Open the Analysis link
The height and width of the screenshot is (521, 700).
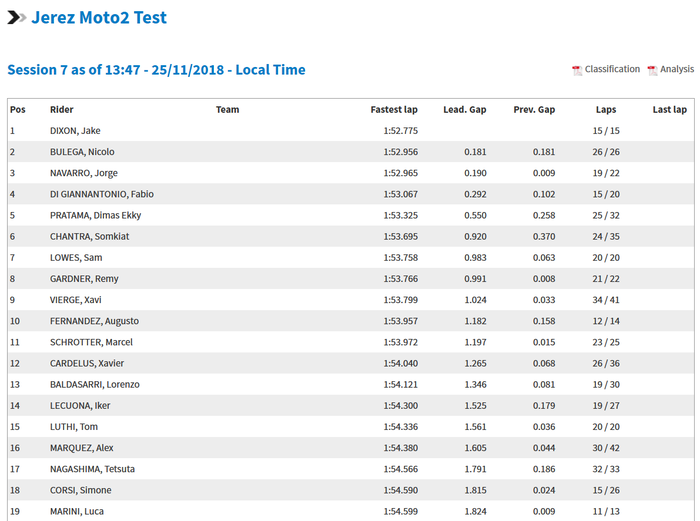(677, 70)
